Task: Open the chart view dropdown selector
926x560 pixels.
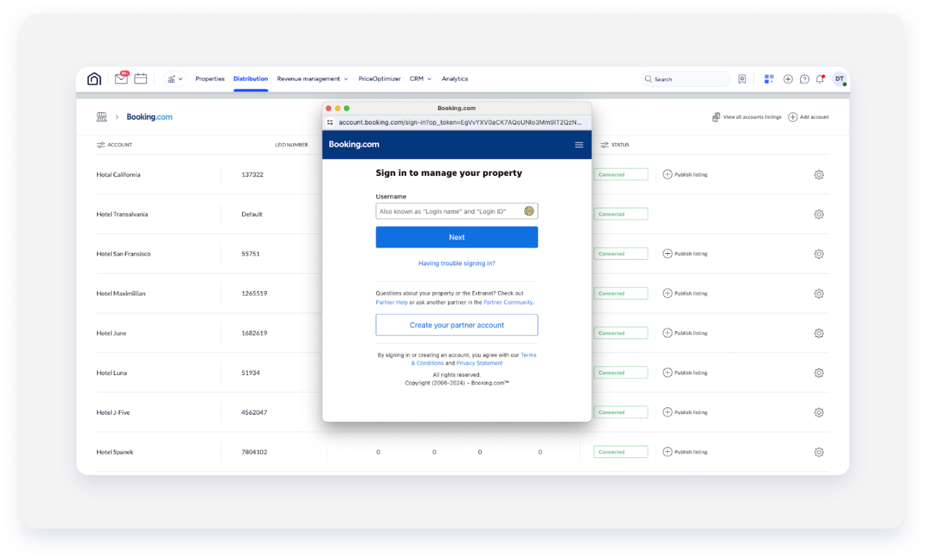Action: (175, 79)
